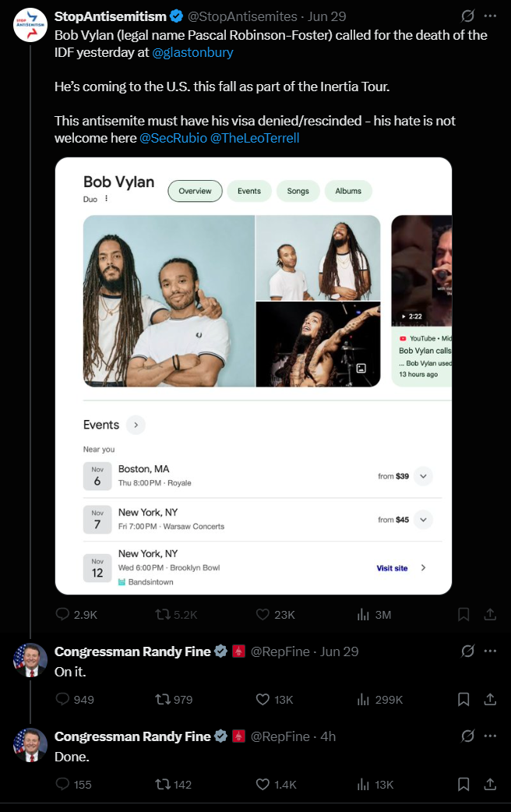Image resolution: width=511 pixels, height=812 pixels.
Task: Bookmark the StopAntisemitism tweet
Action: (463, 614)
